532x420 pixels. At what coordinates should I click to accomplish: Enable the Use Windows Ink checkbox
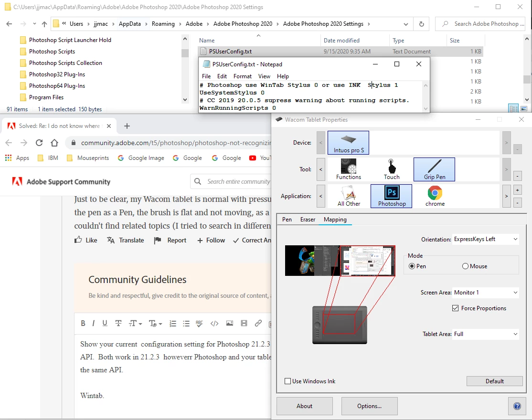pyautogui.click(x=287, y=381)
